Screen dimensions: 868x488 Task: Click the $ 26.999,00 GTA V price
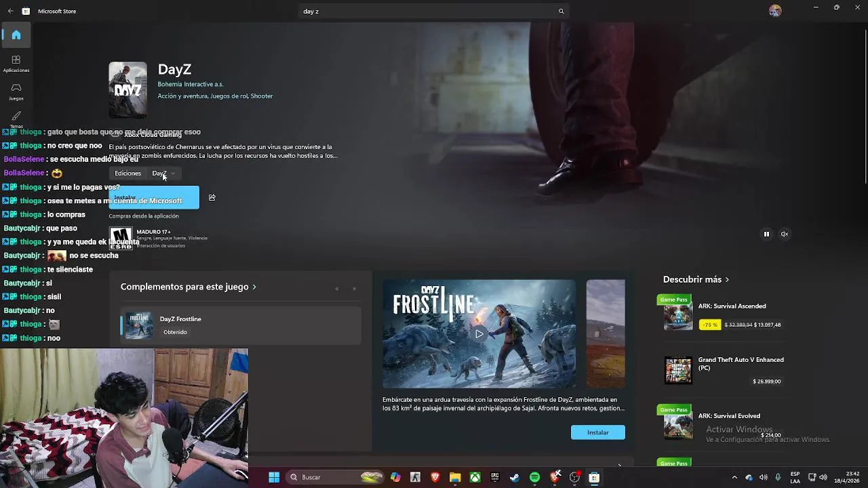click(x=767, y=382)
